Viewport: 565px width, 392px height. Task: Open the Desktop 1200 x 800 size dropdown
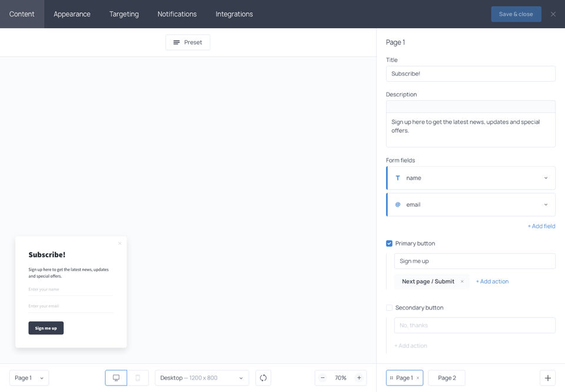pos(202,378)
